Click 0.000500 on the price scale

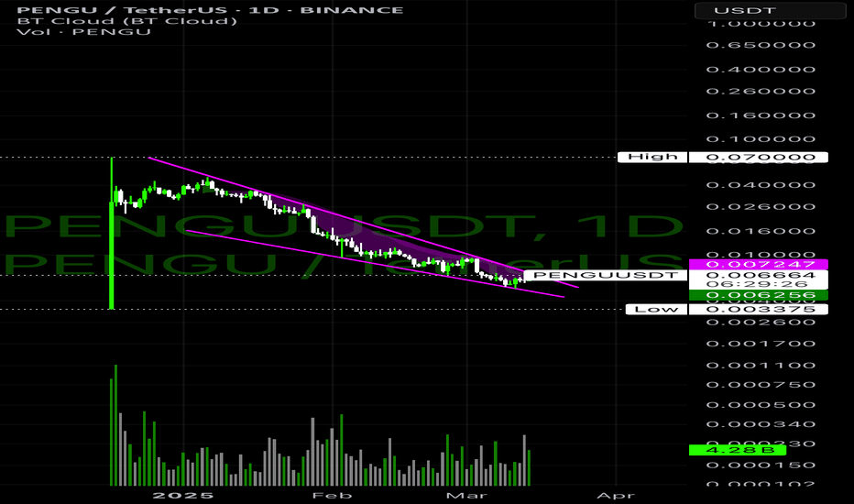coord(761,405)
